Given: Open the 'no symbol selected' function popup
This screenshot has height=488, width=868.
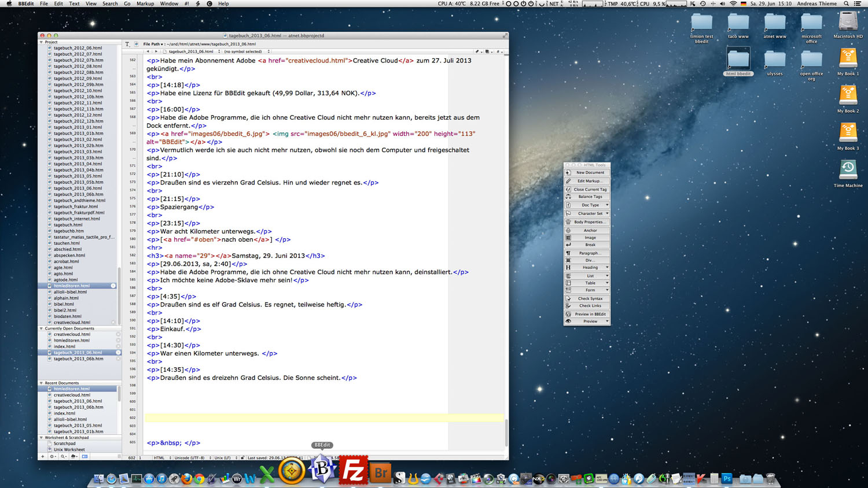Looking at the screenshot, I should coord(247,51).
